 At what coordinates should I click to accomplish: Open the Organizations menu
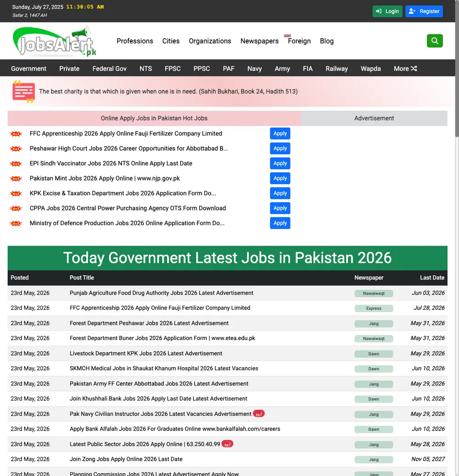[210, 41]
